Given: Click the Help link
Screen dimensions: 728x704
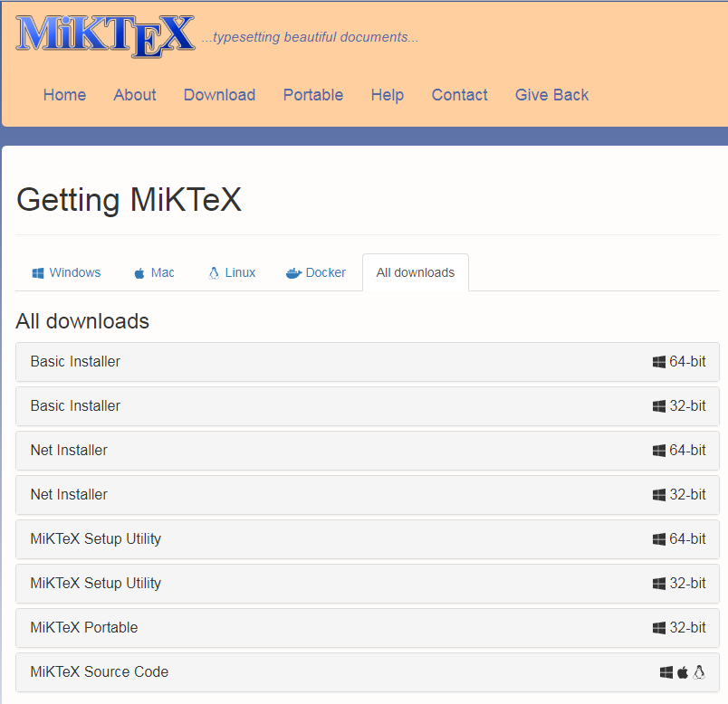Looking at the screenshot, I should tap(387, 95).
